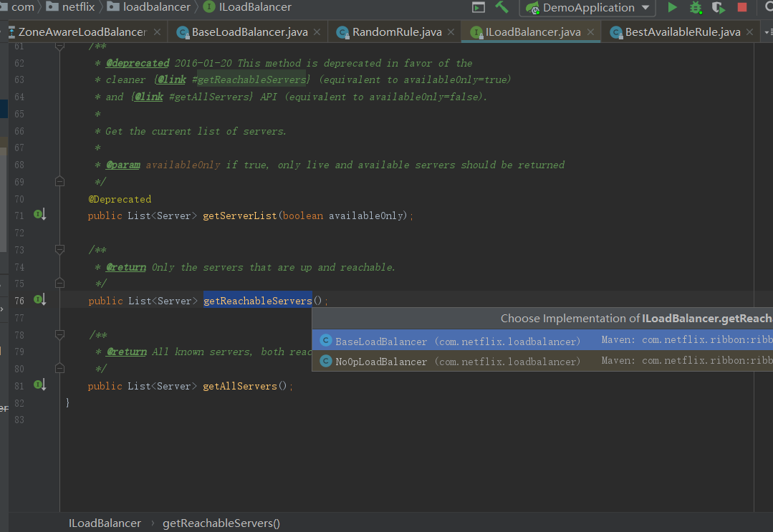Build the project with hammer icon
773x532 pixels.
point(501,7)
